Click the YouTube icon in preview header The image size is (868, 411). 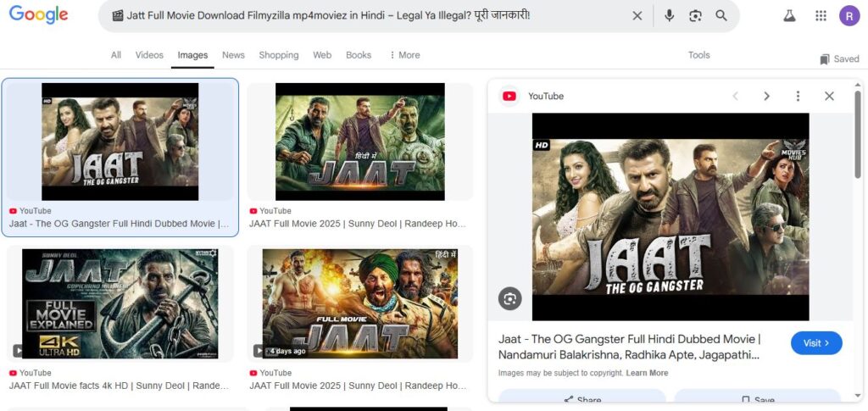point(509,97)
